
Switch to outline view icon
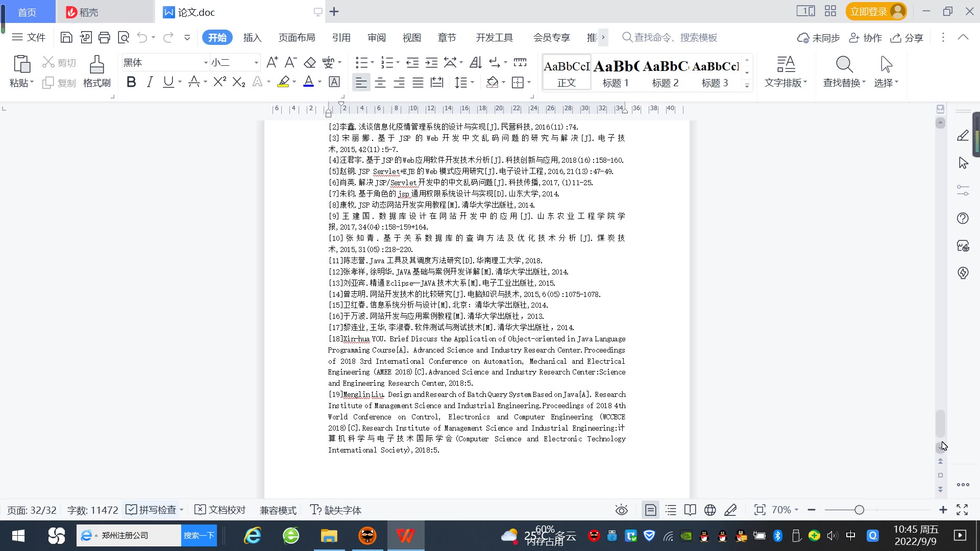[x=671, y=510]
